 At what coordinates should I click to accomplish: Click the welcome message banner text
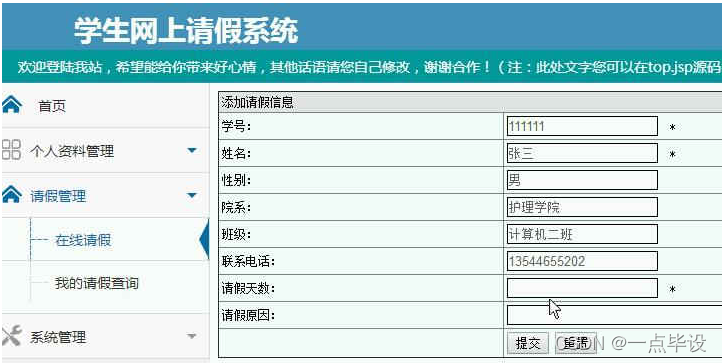coord(370,67)
